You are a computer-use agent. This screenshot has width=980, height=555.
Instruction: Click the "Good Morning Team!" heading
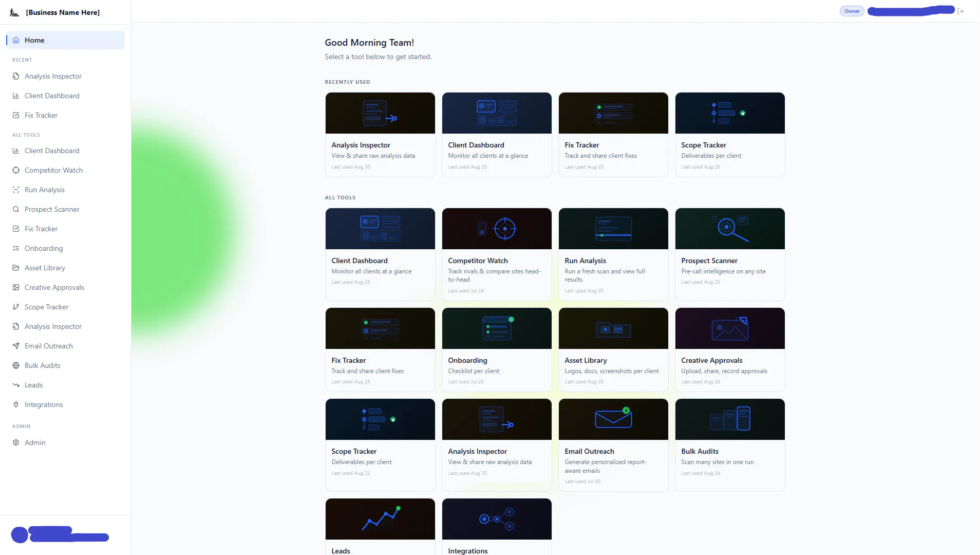369,43
